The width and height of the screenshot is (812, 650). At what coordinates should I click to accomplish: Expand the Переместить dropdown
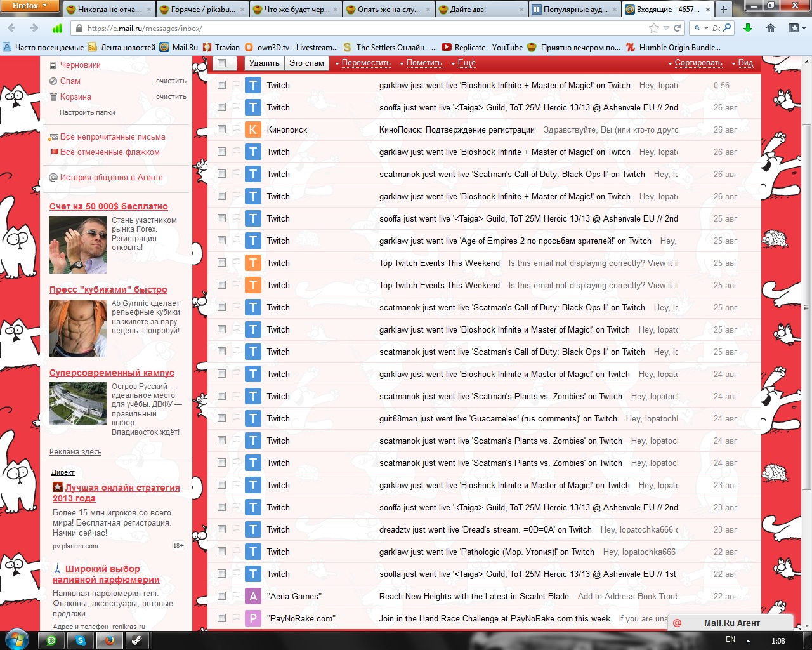click(363, 63)
